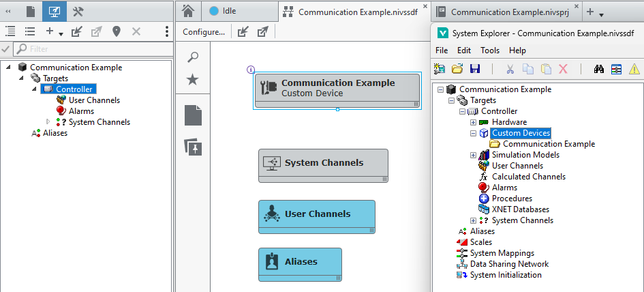The width and height of the screenshot is (644, 292).
Task: Expand System Channels in left tree
Action: tap(48, 121)
